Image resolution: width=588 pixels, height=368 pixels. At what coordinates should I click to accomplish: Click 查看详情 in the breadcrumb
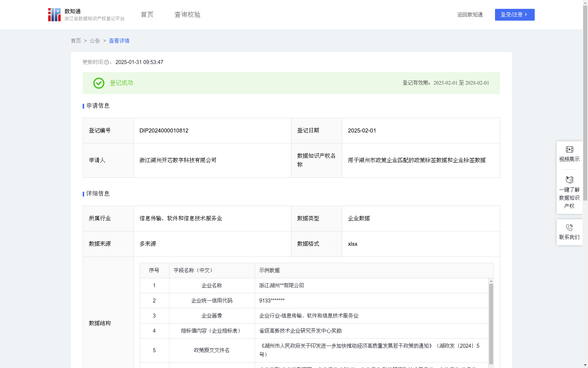pyautogui.click(x=119, y=41)
